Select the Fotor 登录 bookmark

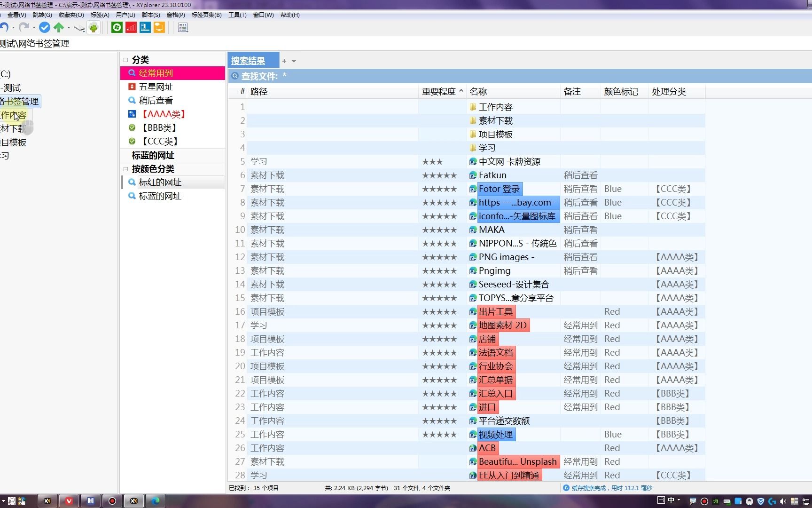coord(500,189)
